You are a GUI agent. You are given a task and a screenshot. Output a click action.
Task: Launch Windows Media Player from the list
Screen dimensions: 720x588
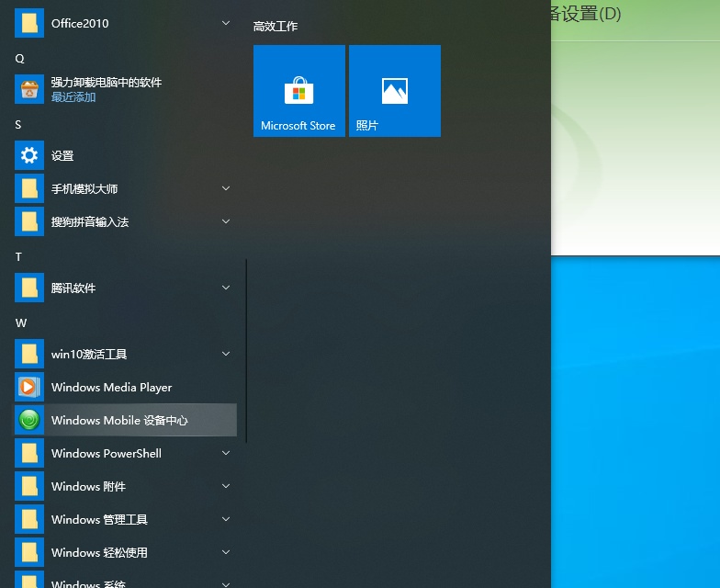point(111,388)
